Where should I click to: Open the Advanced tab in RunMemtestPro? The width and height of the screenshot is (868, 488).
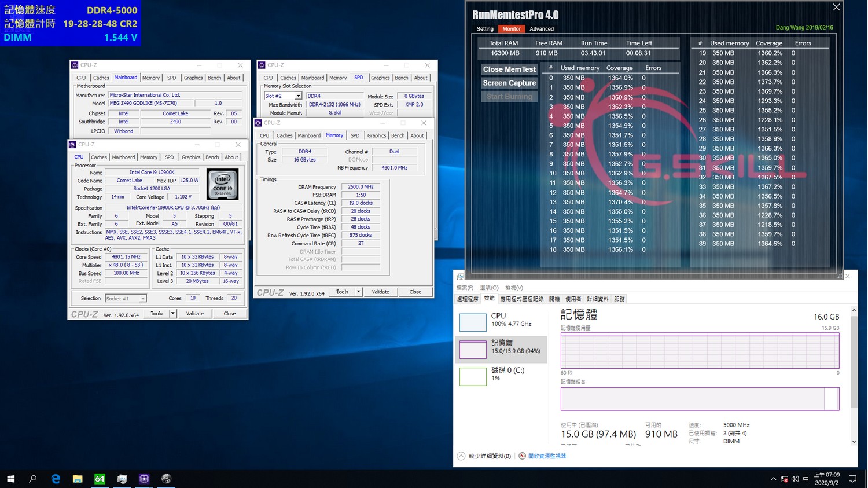point(542,29)
